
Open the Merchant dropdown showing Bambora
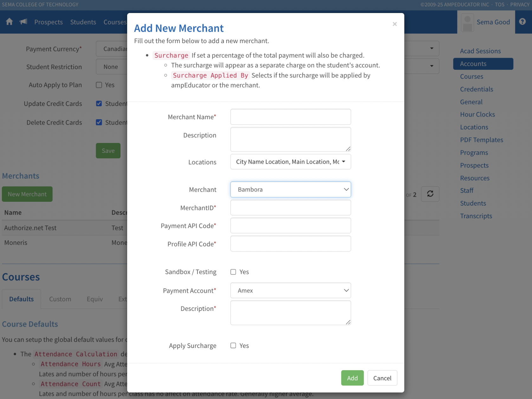[x=290, y=189]
